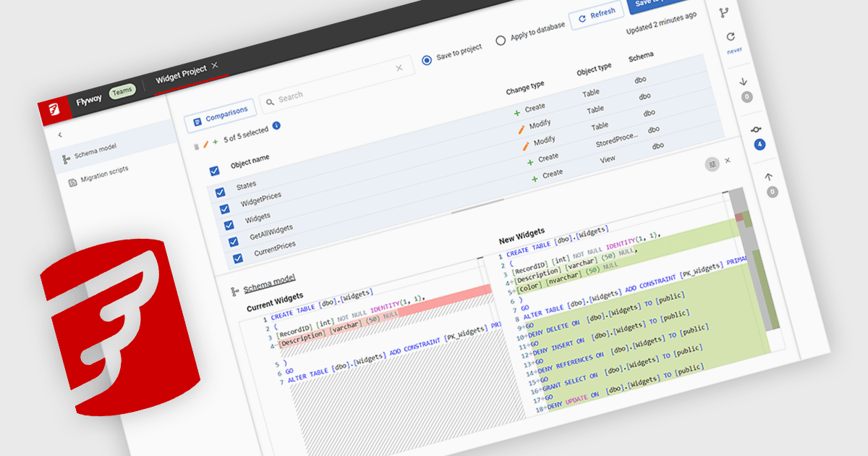The height and width of the screenshot is (456, 868).
Task: Uncheck the WidgetPrices checkbox
Action: pyautogui.click(x=224, y=208)
